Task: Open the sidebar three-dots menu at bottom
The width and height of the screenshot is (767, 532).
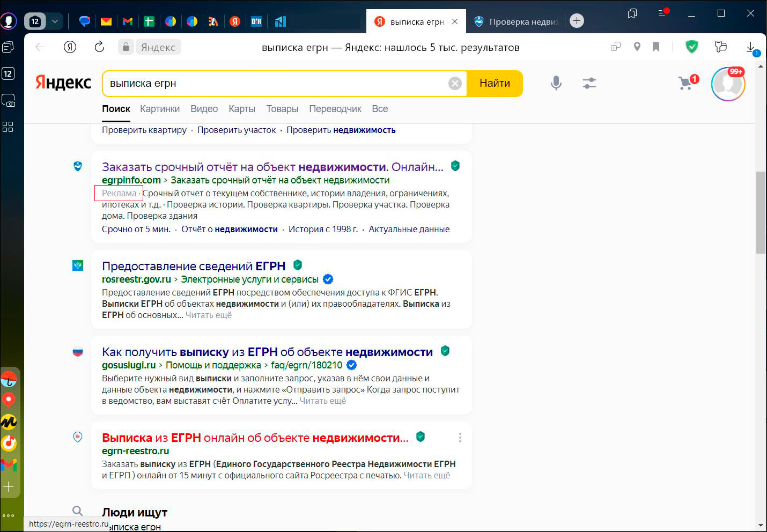Action: 9,515
